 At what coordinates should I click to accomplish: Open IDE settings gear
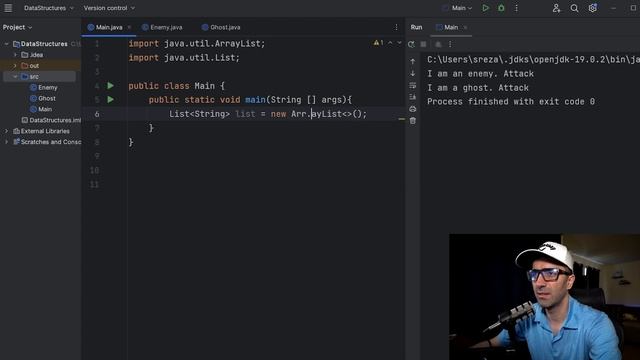point(593,8)
